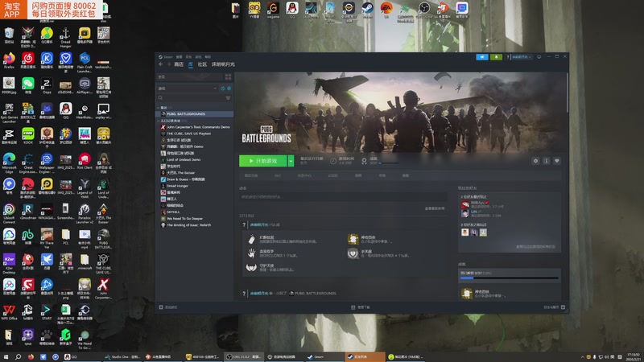Viewport: 644px width, 362px height.
Task: Select PUBG: BATTLEGROUNDS in library list
Action: pos(195,113)
